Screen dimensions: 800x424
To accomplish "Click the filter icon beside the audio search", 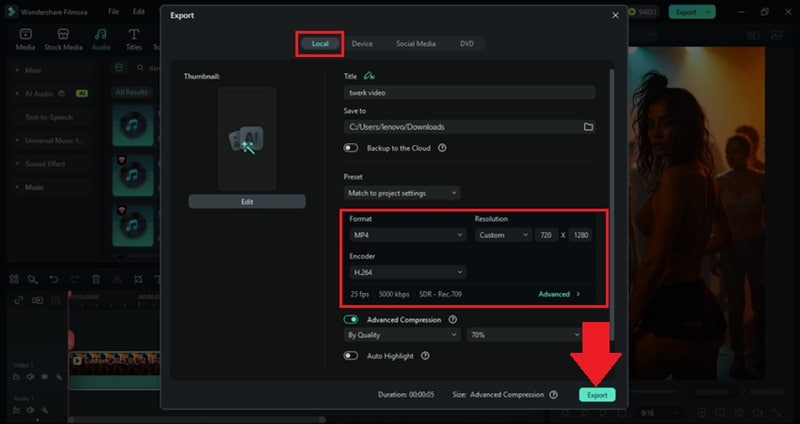I will [x=119, y=67].
